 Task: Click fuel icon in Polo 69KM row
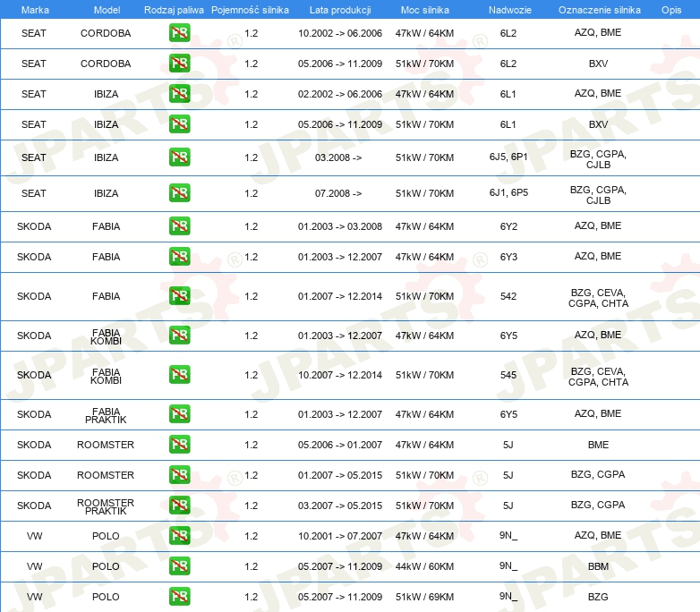click(x=179, y=596)
